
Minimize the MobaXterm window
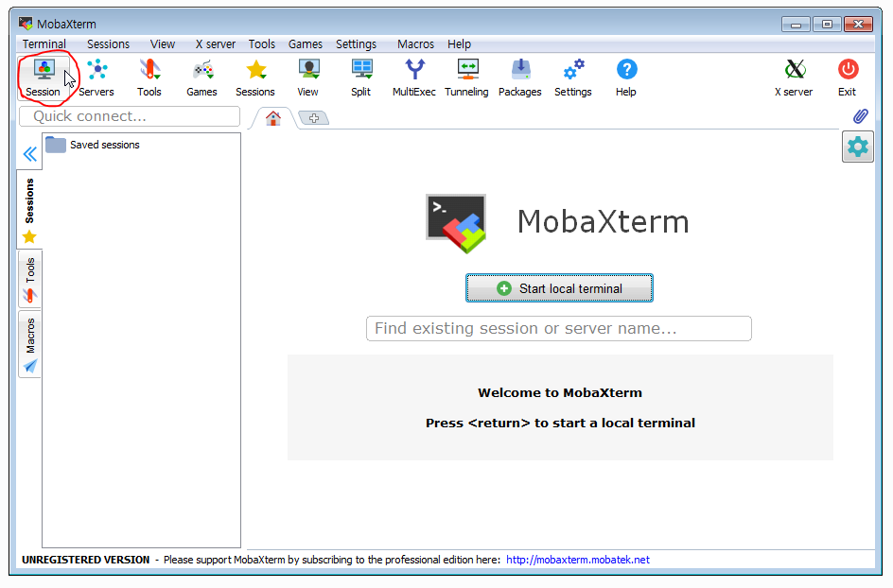pyautogui.click(x=796, y=24)
